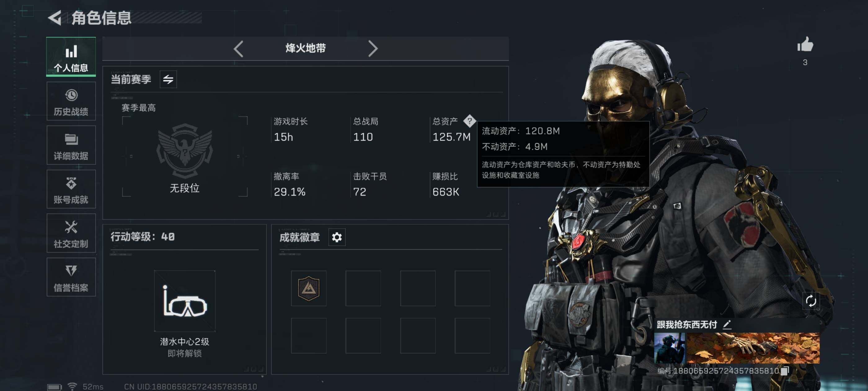Open the 历史战绩 tab
Viewport: 868px width, 391px height.
71,101
